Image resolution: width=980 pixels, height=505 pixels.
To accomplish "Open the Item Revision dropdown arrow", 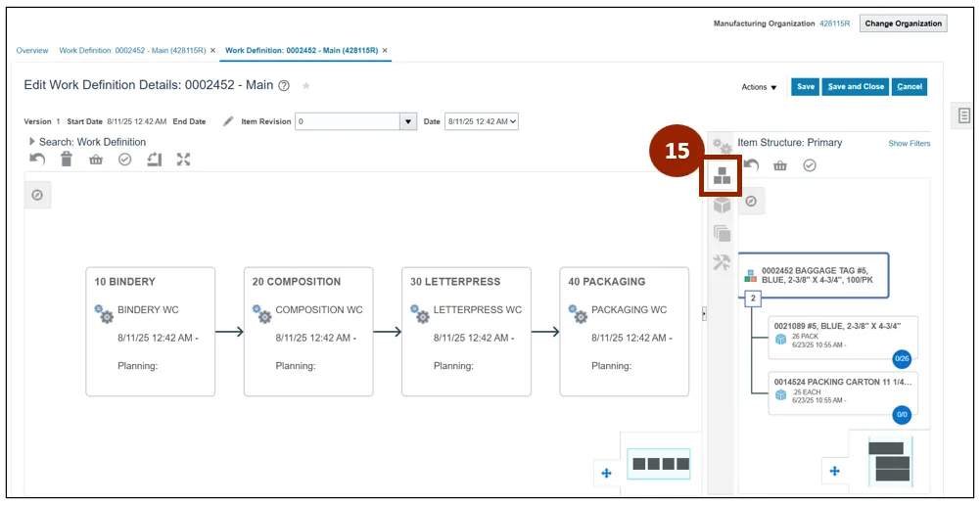I will (408, 121).
